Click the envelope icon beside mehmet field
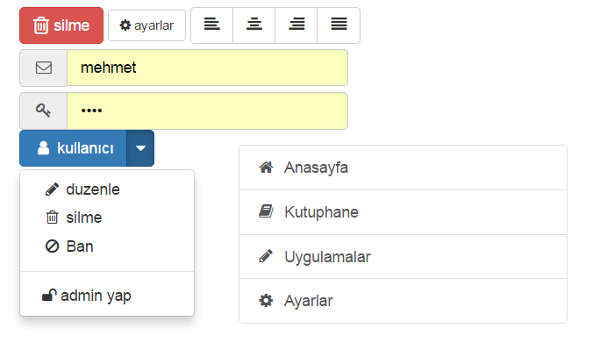The width and height of the screenshot is (607, 364). (x=44, y=68)
